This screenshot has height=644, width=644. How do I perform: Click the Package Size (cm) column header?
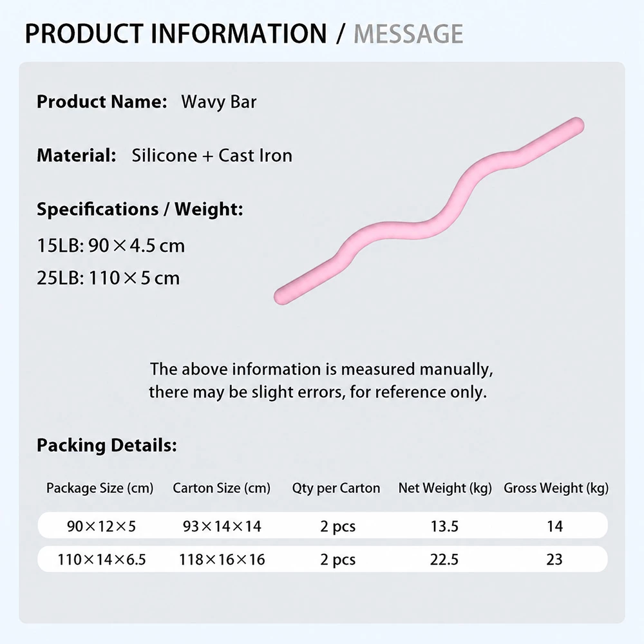coord(100,488)
